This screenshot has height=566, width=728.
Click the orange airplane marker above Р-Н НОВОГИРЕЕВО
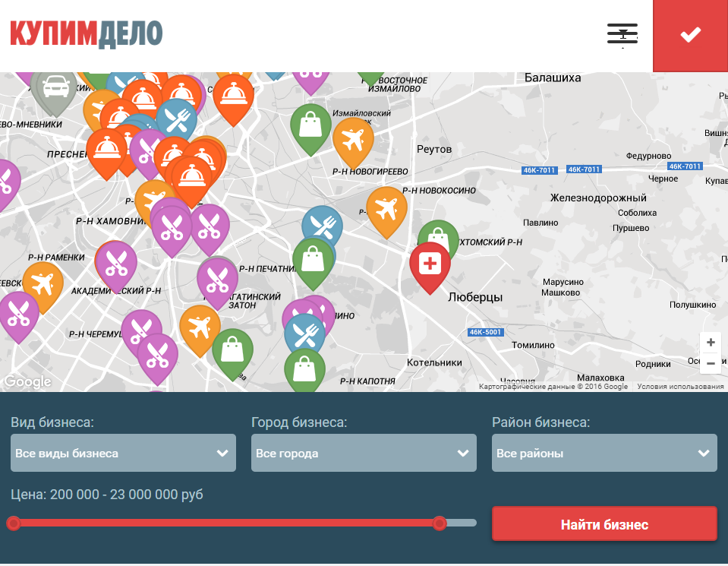point(353,141)
